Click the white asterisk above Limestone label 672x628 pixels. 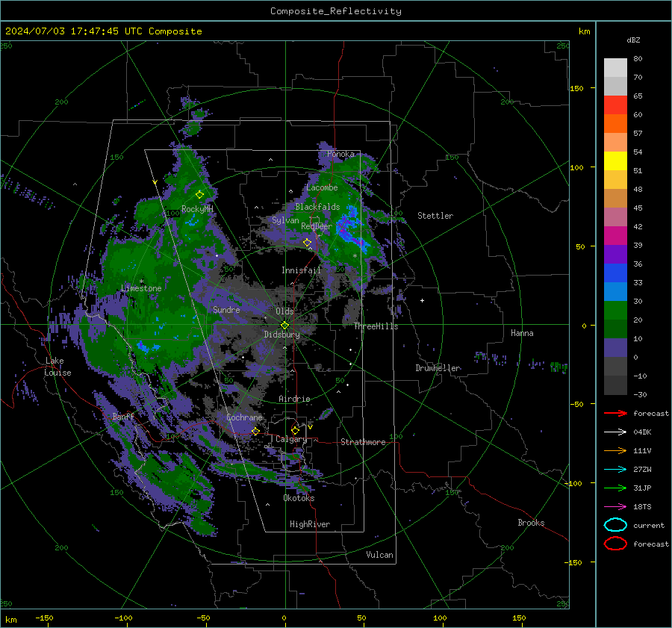tap(141, 282)
